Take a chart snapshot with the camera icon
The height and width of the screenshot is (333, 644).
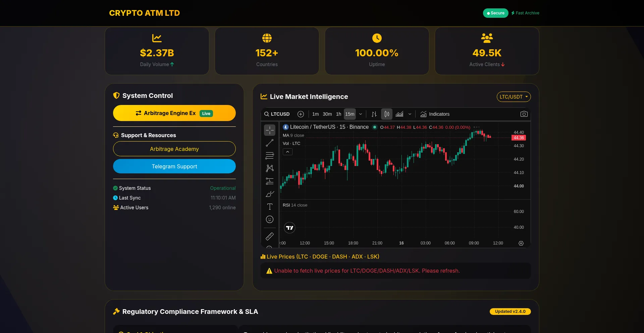coord(524,114)
